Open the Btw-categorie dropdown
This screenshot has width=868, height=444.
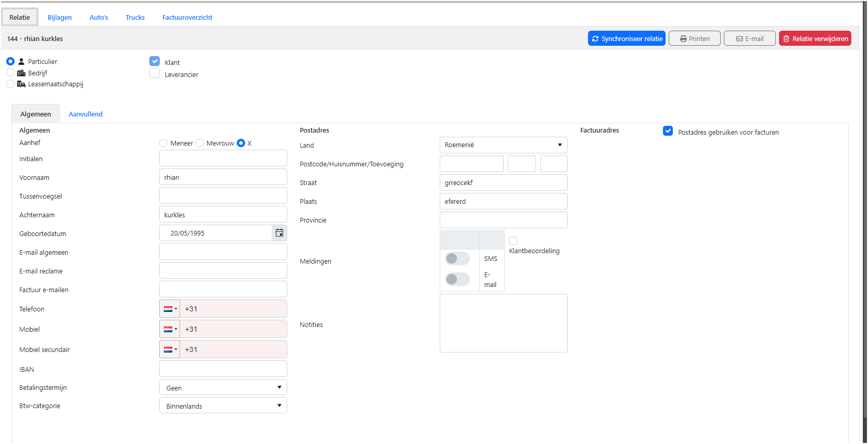click(223, 406)
